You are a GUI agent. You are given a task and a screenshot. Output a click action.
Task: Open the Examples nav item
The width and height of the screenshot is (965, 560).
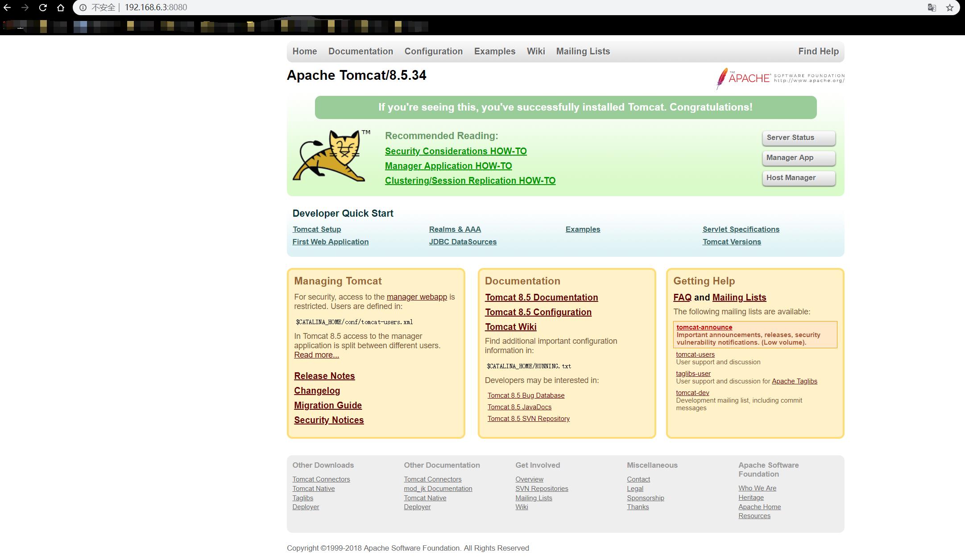tap(494, 51)
